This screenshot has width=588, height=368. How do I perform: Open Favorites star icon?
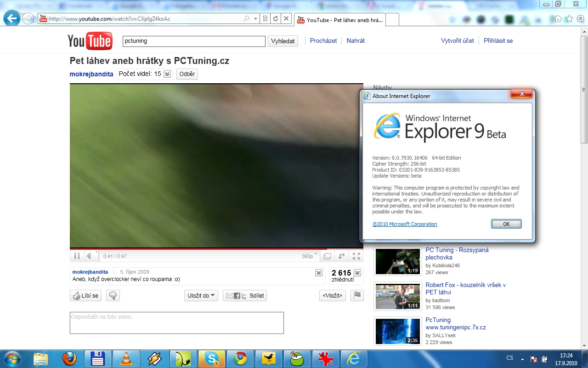coord(569,19)
